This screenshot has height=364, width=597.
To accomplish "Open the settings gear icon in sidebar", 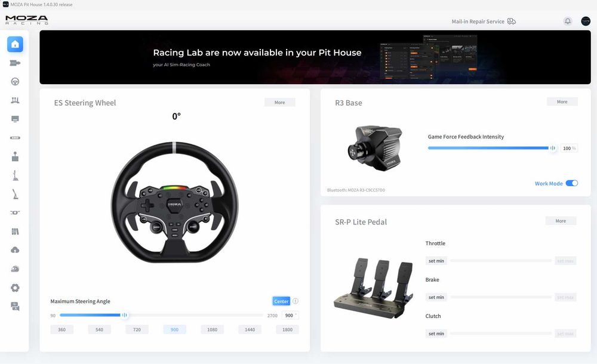I will 16,288.
